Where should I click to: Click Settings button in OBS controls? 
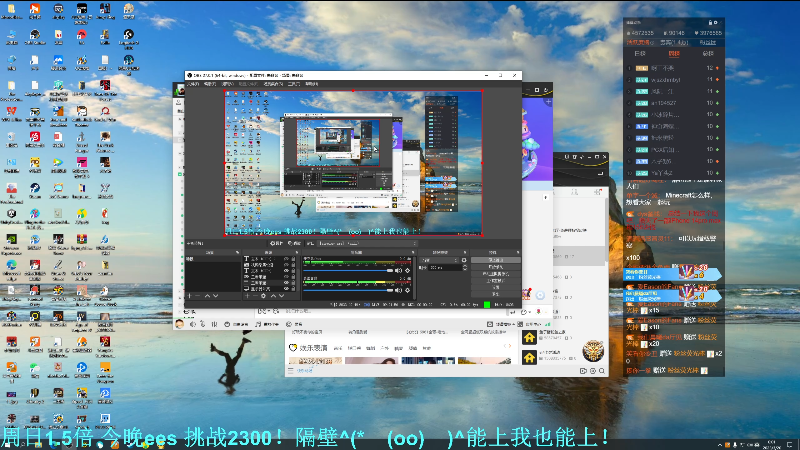(x=495, y=287)
